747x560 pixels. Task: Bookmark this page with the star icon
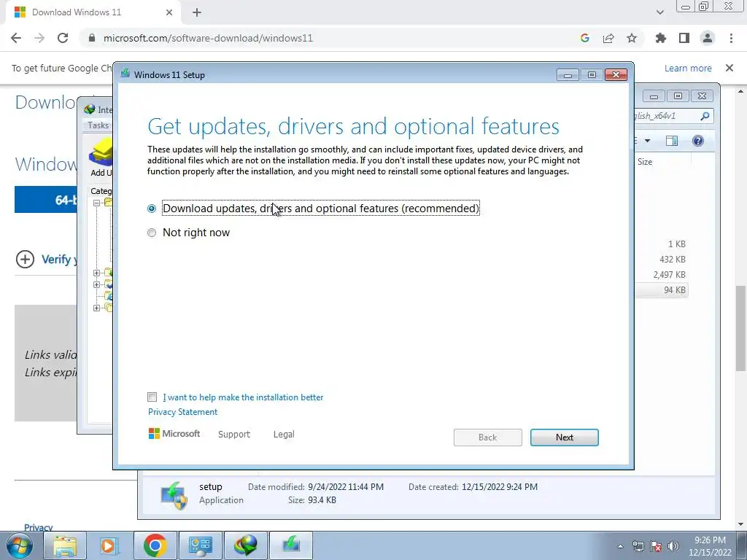coord(632,38)
